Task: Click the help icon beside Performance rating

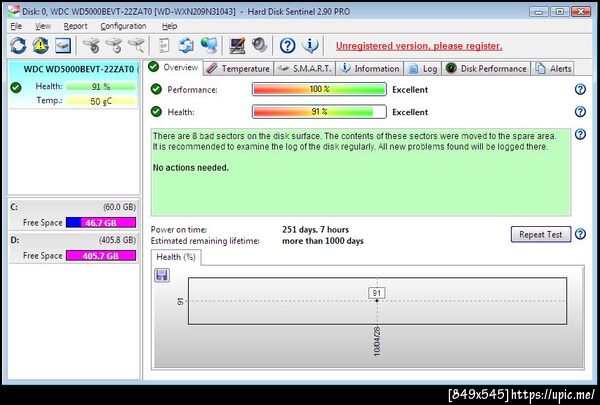Action: pyautogui.click(x=580, y=89)
